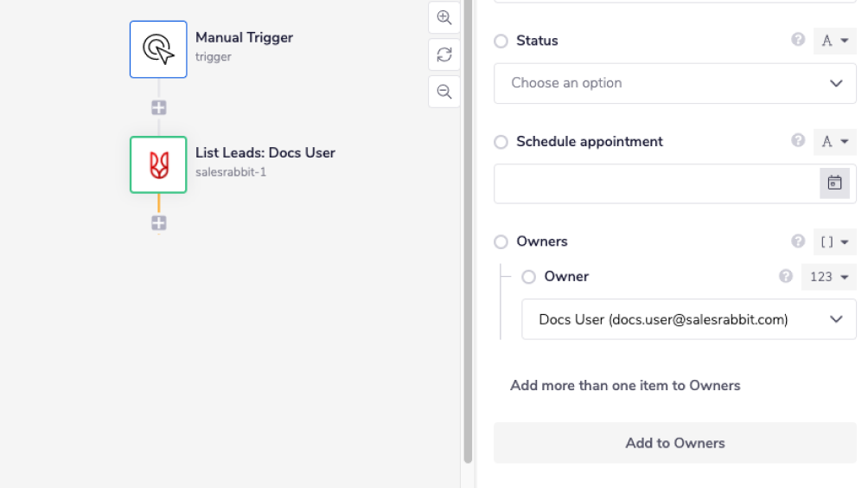The height and width of the screenshot is (488, 868).
Task: Show help for the Status field
Action: tap(798, 40)
